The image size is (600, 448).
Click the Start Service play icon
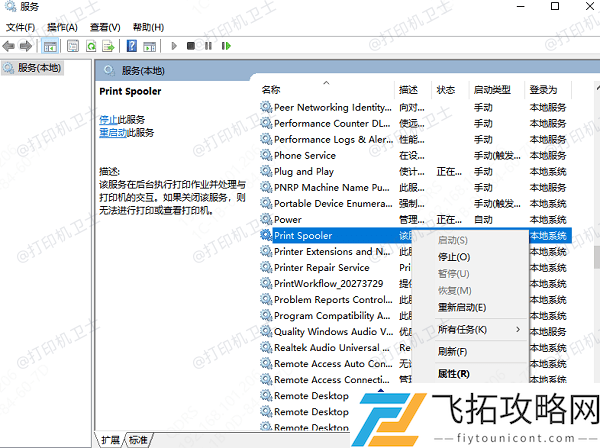(174, 46)
